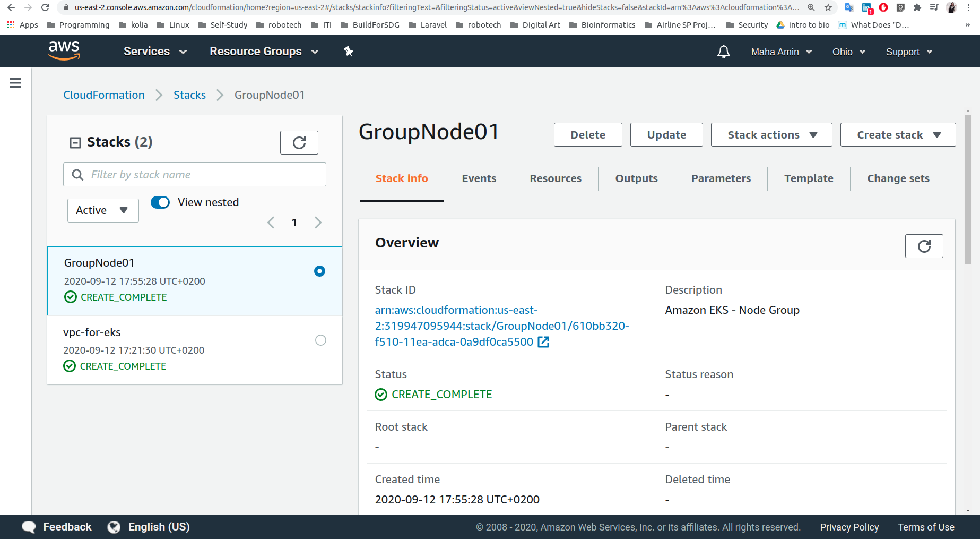Refresh the Overview panel

(x=924, y=246)
